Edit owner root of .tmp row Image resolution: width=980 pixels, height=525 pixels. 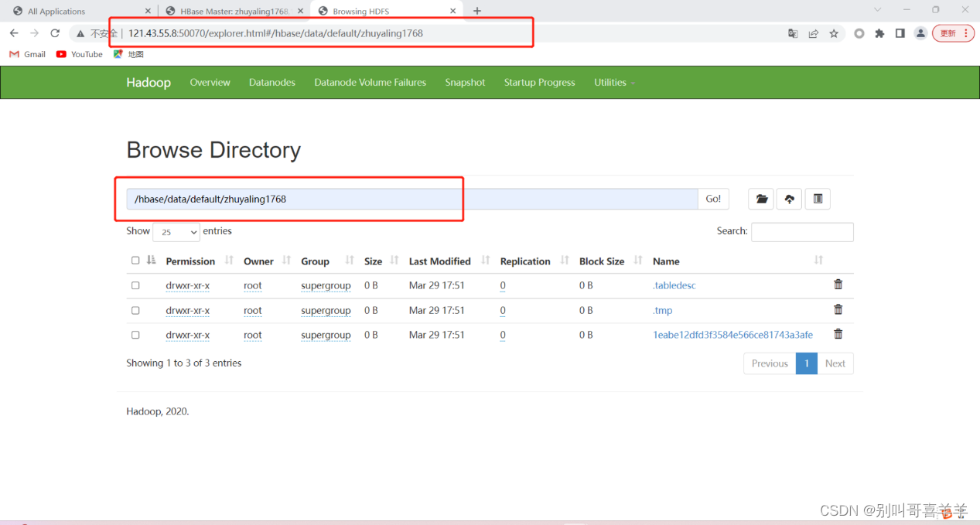[253, 310]
